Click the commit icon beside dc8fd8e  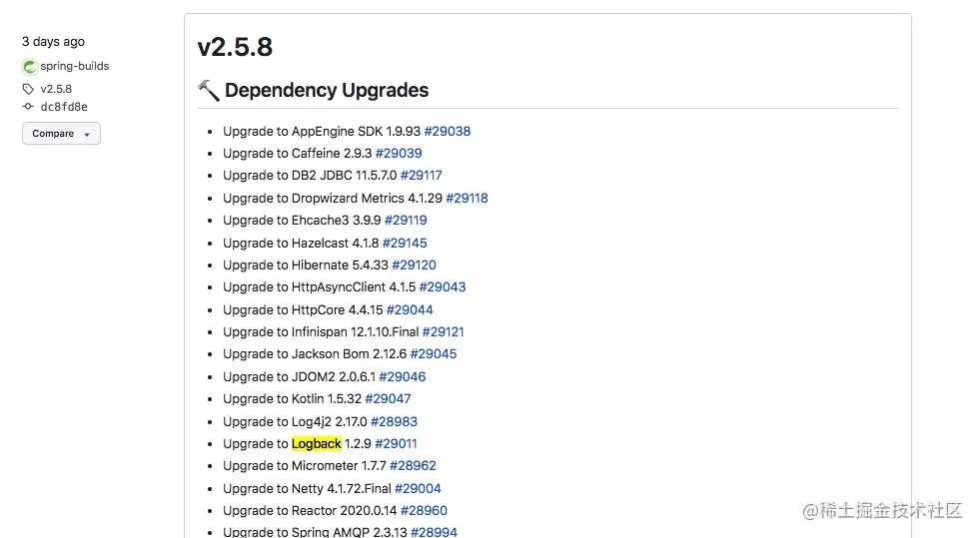tap(28, 107)
